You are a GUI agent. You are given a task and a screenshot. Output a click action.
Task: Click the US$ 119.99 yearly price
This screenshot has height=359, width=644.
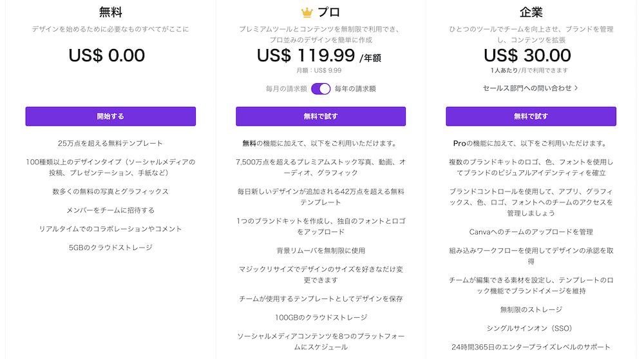[x=307, y=55]
